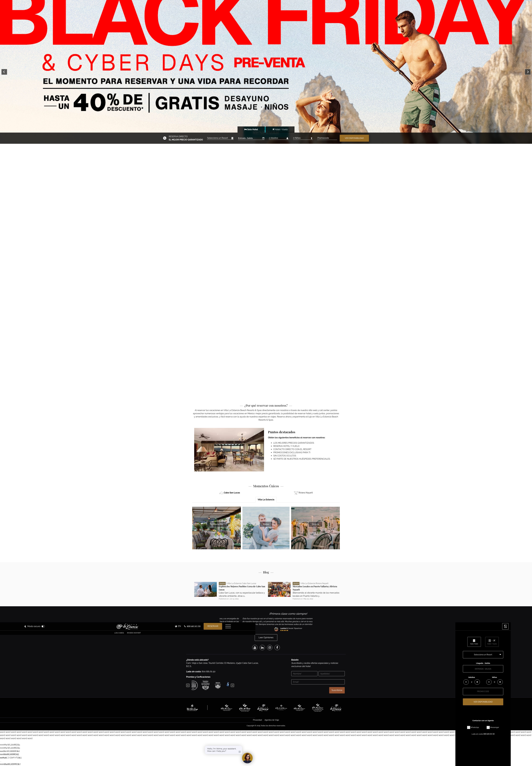Open the 0 Niños selector

tap(303, 138)
